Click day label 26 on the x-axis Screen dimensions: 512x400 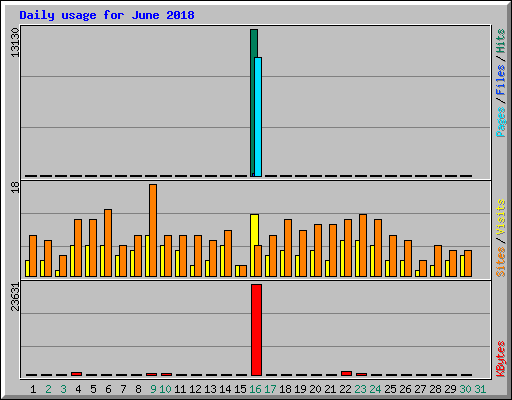tap(405, 389)
